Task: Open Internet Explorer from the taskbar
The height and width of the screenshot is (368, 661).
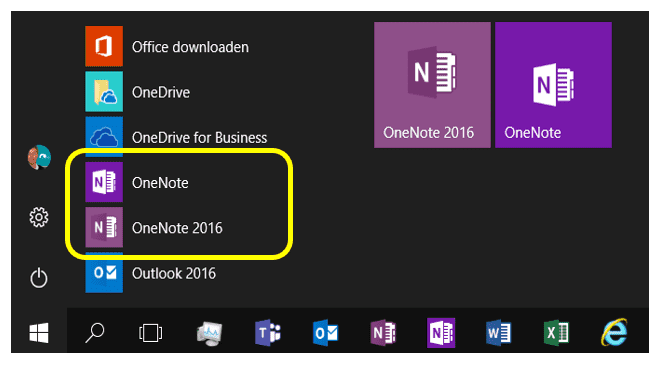Action: pyautogui.click(x=614, y=332)
